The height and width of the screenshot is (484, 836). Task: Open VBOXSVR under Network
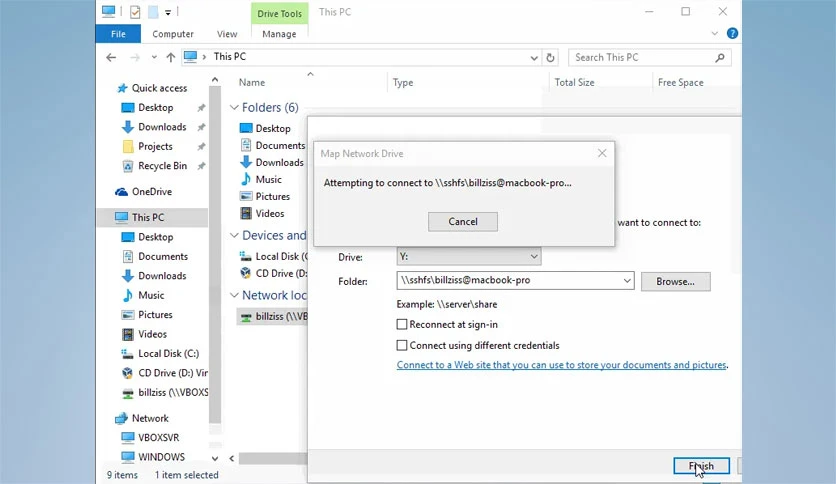pos(158,438)
